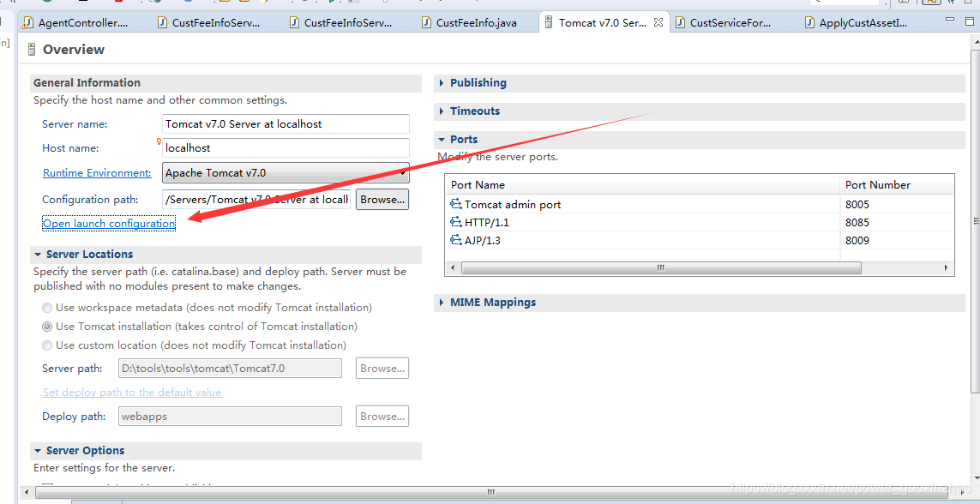This screenshot has width=980, height=504.
Task: Click the ports table horizontal scrollbar thumb
Action: click(661, 268)
